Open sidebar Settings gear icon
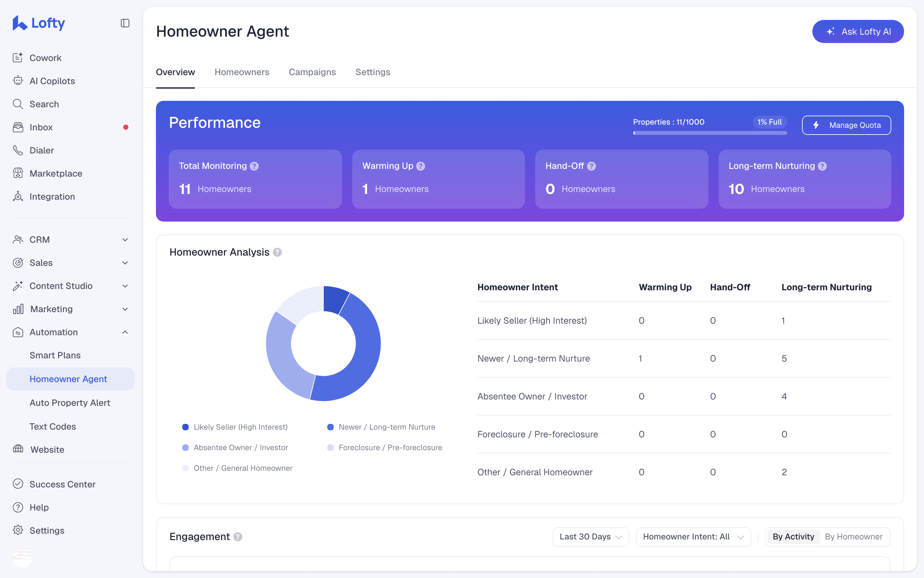 18,530
